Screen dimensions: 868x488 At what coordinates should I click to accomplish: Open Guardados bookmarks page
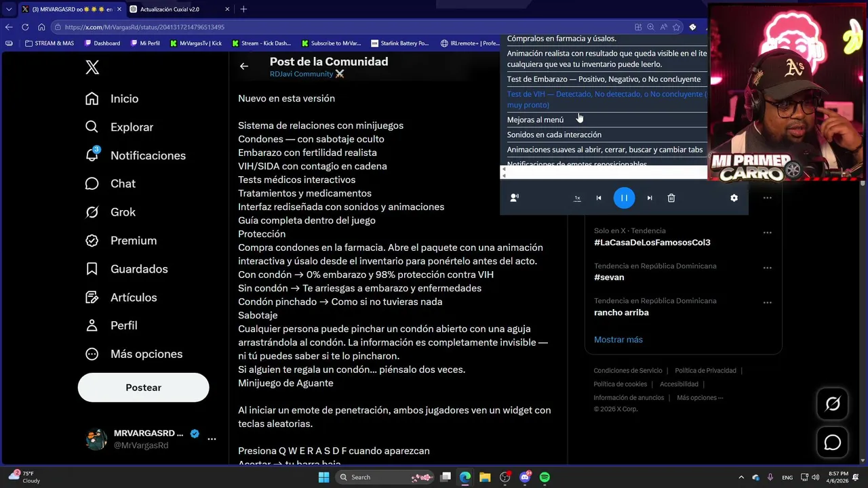[126, 269]
